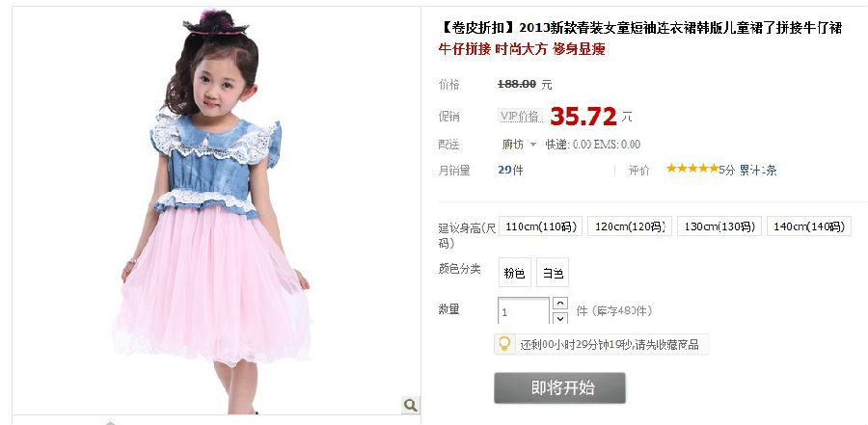Click the product title text
The image size is (868, 425).
(x=640, y=28)
